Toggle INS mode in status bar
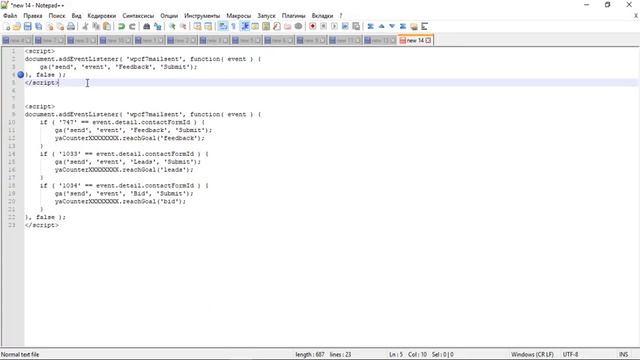This screenshot has height=360, width=640. (x=623, y=354)
